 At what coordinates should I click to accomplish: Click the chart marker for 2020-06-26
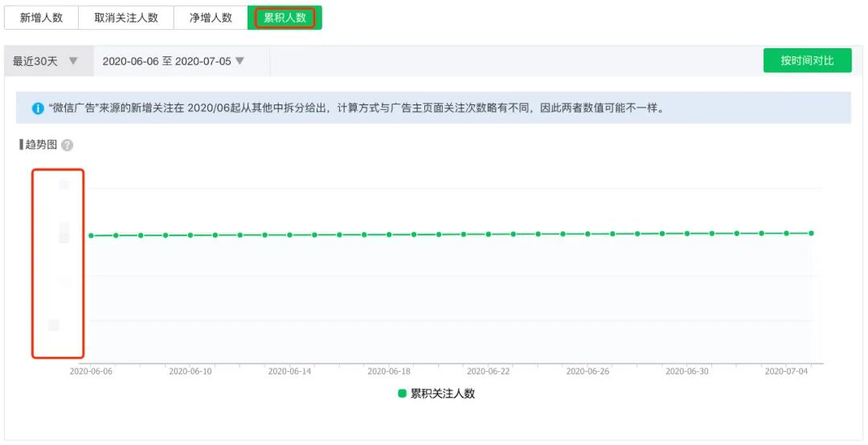click(x=588, y=234)
